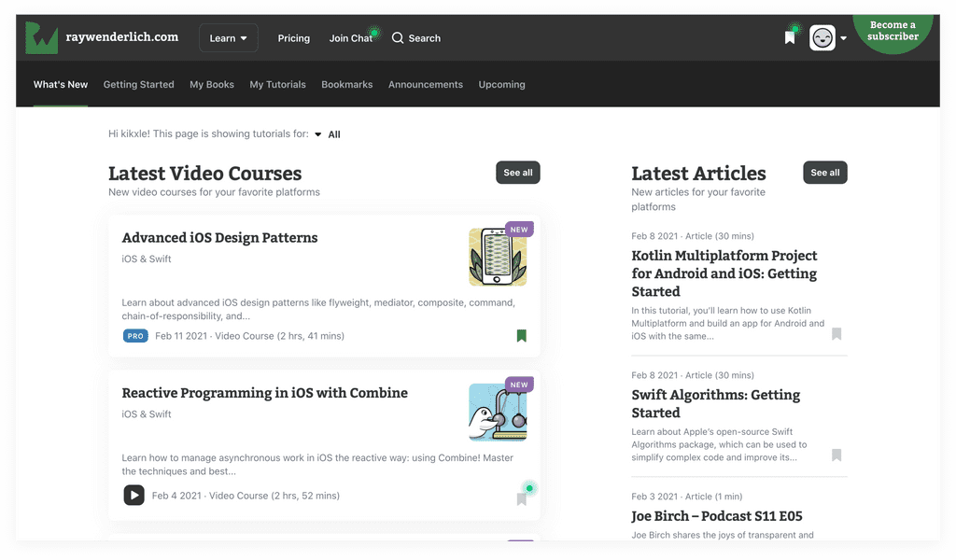
Task: Open the Learn dropdown menu
Action: point(229,37)
